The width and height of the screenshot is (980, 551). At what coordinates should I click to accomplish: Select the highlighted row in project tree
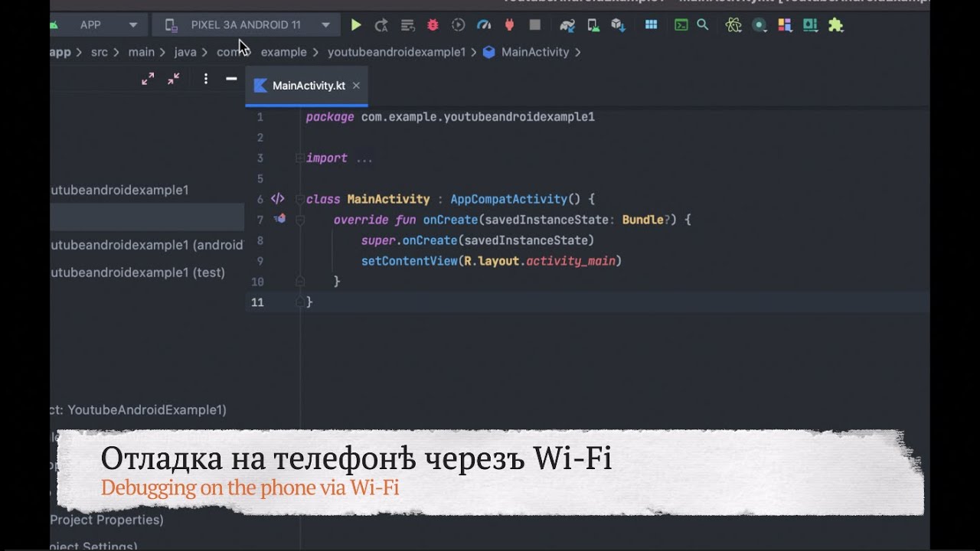[147, 218]
